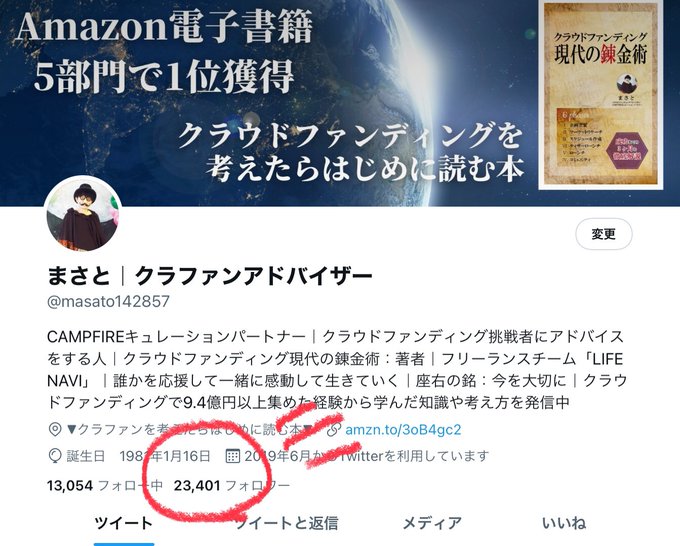The height and width of the screenshot is (546, 680).
Task: Click the profile bio text starting CAMPFIRE
Action: coord(337,369)
